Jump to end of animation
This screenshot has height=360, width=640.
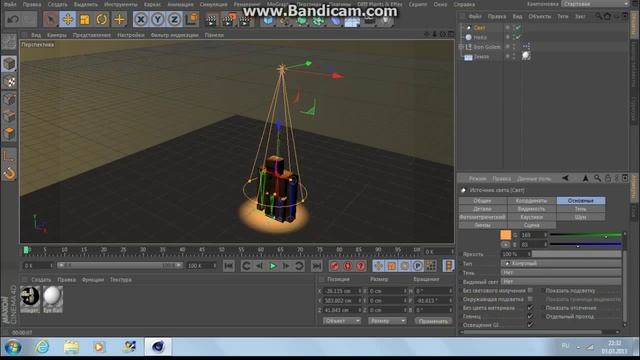(x=316, y=266)
